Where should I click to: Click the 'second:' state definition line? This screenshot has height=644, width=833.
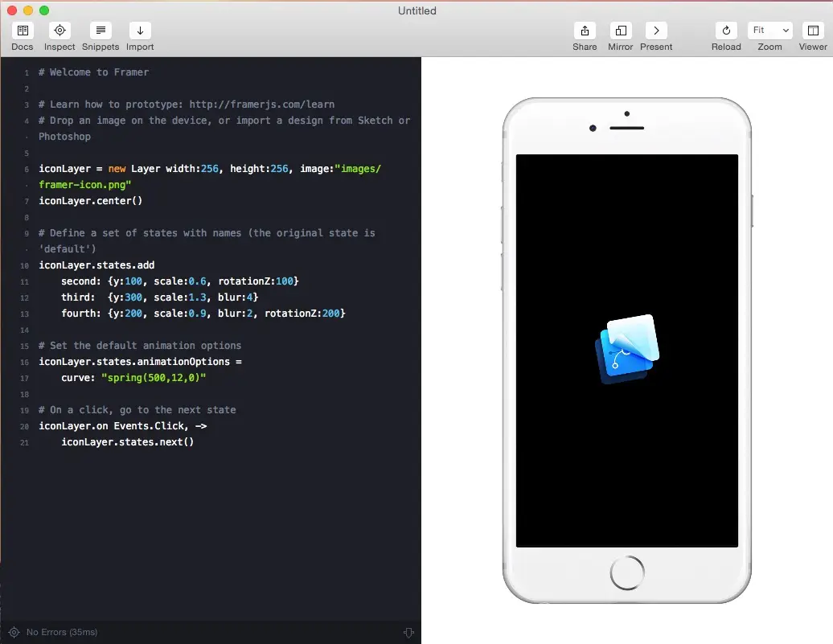pyautogui.click(x=179, y=281)
